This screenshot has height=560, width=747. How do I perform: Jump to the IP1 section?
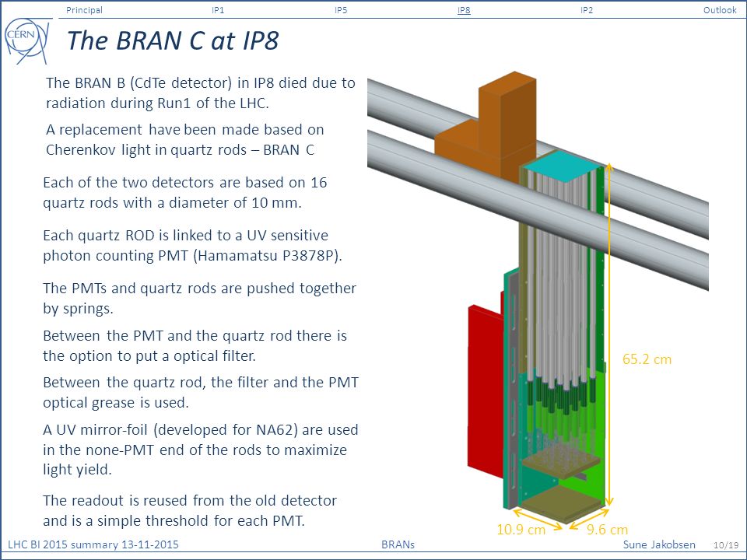[x=218, y=10]
